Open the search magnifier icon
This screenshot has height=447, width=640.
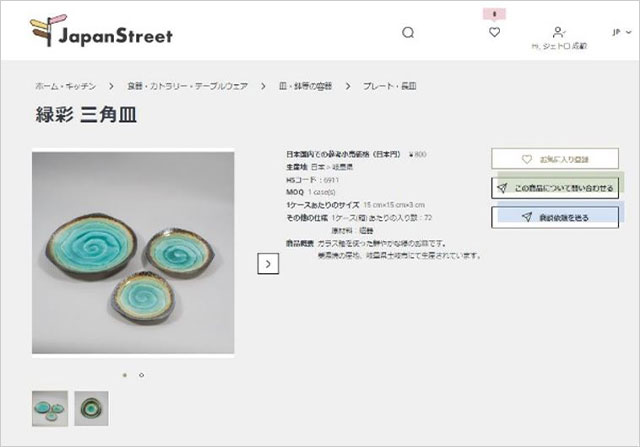pyautogui.click(x=408, y=33)
